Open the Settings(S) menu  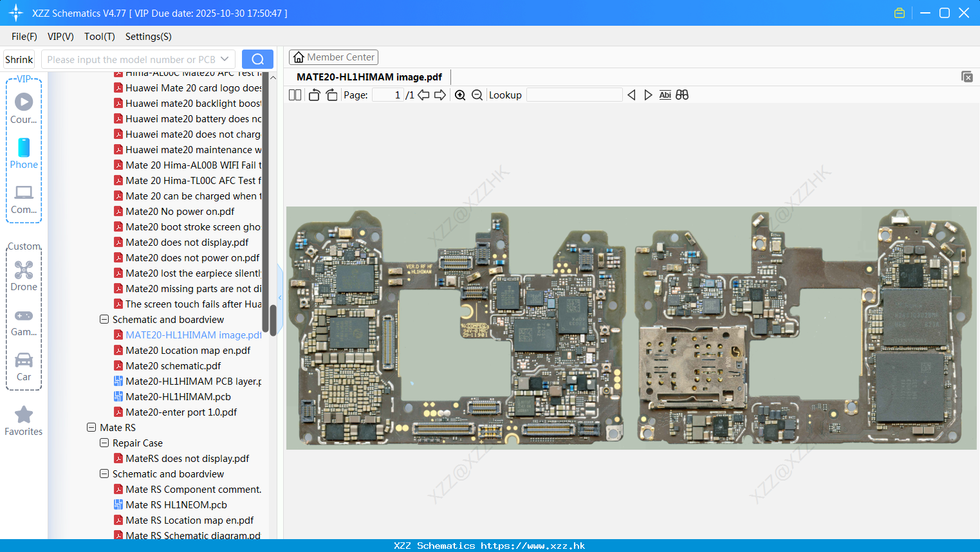[x=149, y=37]
